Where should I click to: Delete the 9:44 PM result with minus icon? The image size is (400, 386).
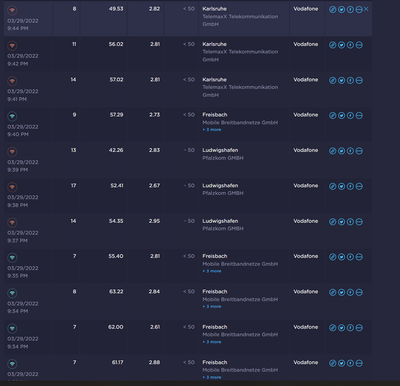359,10
